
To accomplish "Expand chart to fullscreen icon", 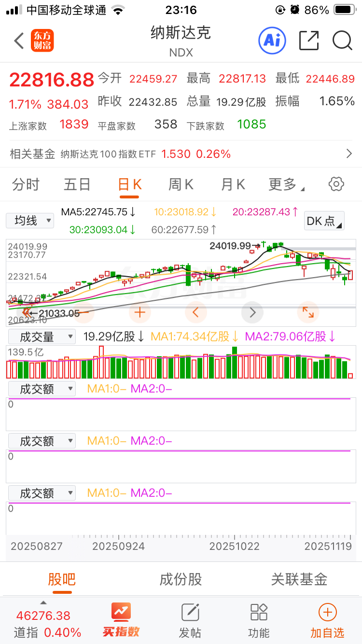I will point(308,312).
